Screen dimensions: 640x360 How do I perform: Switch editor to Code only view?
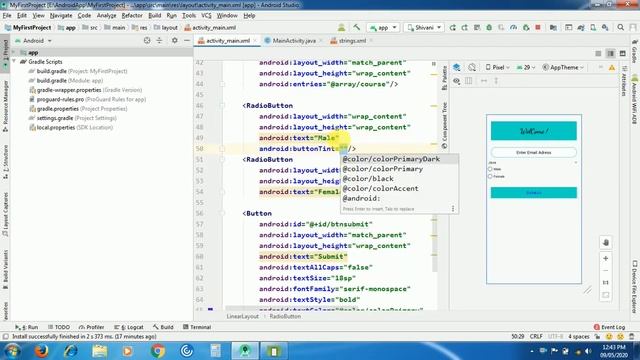[598, 53]
